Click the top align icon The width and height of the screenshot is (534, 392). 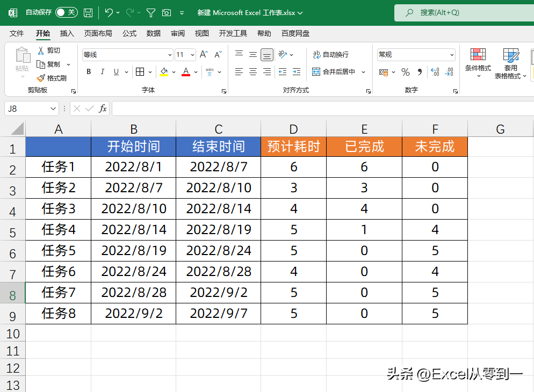[x=239, y=54]
